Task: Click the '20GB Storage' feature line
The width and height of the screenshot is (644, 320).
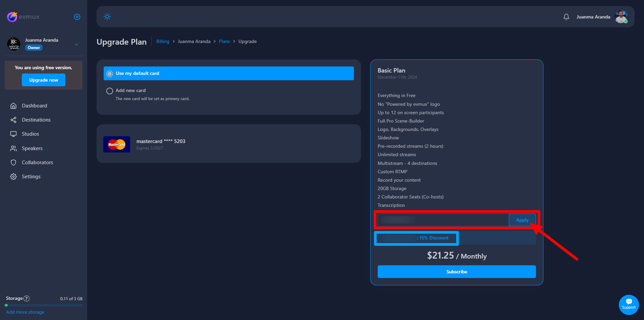Action: click(x=392, y=189)
